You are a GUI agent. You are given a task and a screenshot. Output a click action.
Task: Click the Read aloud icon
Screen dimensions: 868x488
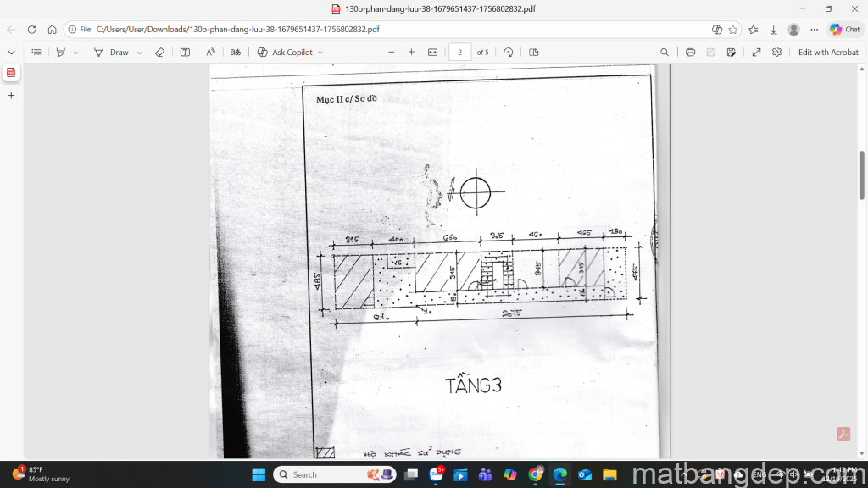click(211, 53)
